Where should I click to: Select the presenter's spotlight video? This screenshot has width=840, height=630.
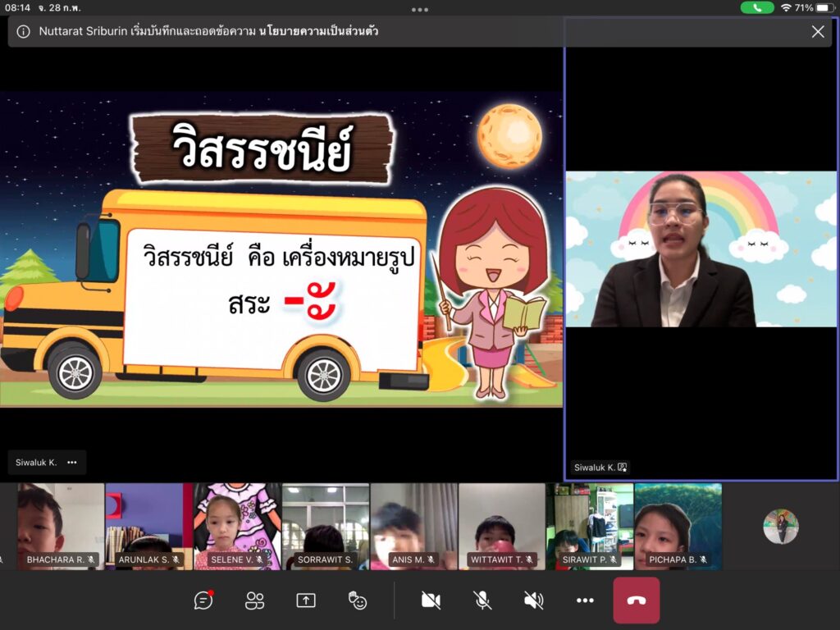click(x=701, y=249)
